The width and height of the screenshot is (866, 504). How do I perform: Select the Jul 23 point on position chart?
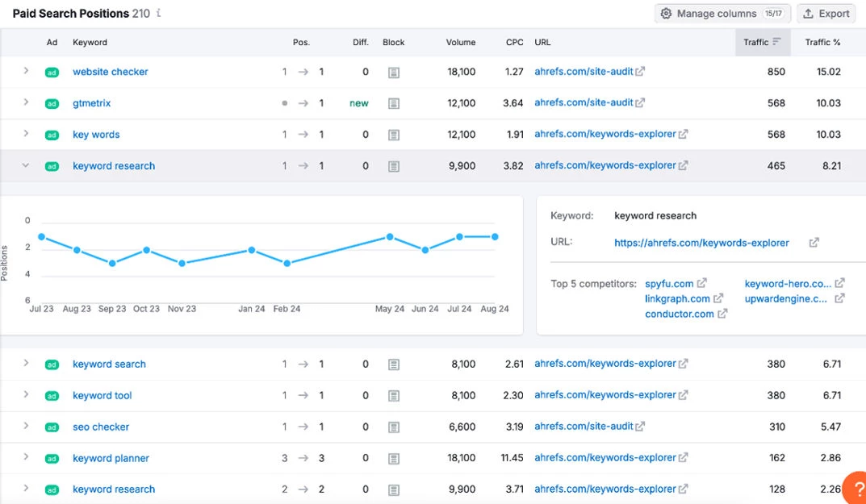pyautogui.click(x=41, y=237)
